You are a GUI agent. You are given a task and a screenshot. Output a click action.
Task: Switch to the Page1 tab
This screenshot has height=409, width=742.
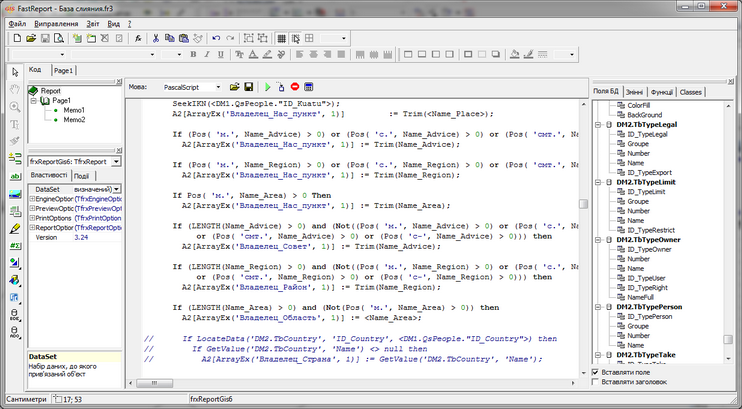click(63, 71)
